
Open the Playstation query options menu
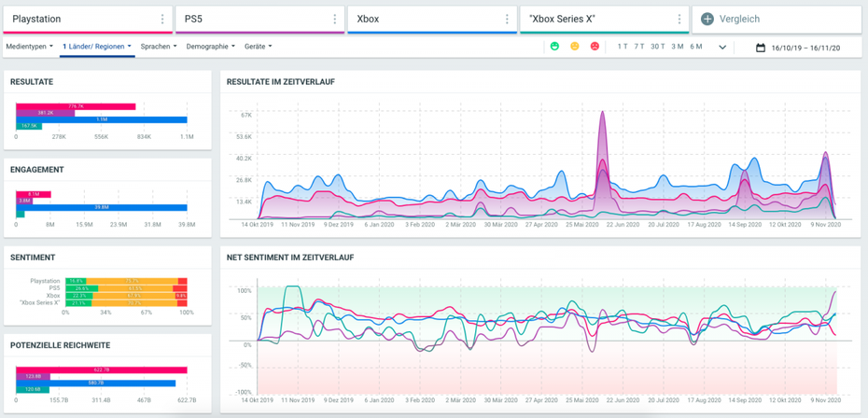coord(162,20)
